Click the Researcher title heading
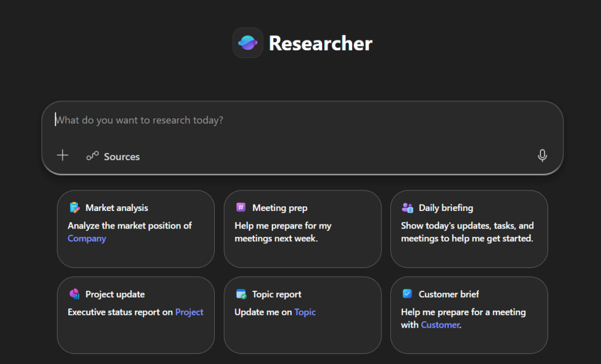Image resolution: width=601 pixels, height=364 pixels. click(320, 43)
